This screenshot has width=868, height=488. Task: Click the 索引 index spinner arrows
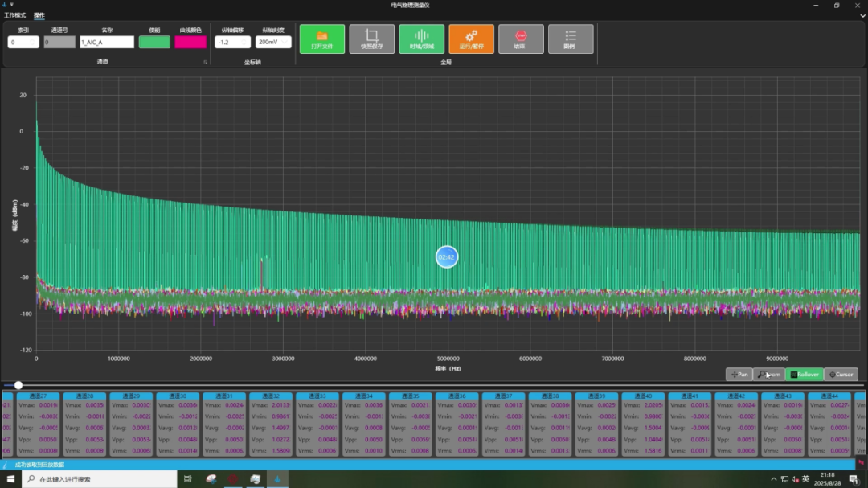click(34, 43)
